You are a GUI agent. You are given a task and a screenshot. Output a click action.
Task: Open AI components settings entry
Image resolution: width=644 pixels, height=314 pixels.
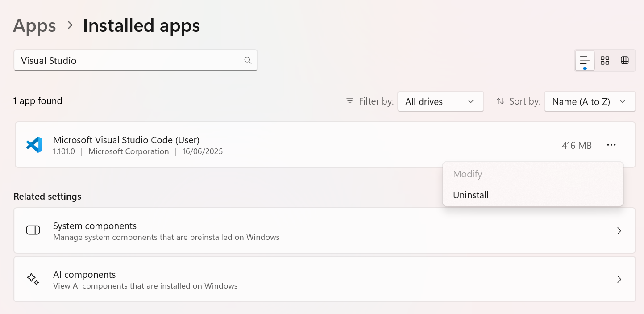pos(324,279)
